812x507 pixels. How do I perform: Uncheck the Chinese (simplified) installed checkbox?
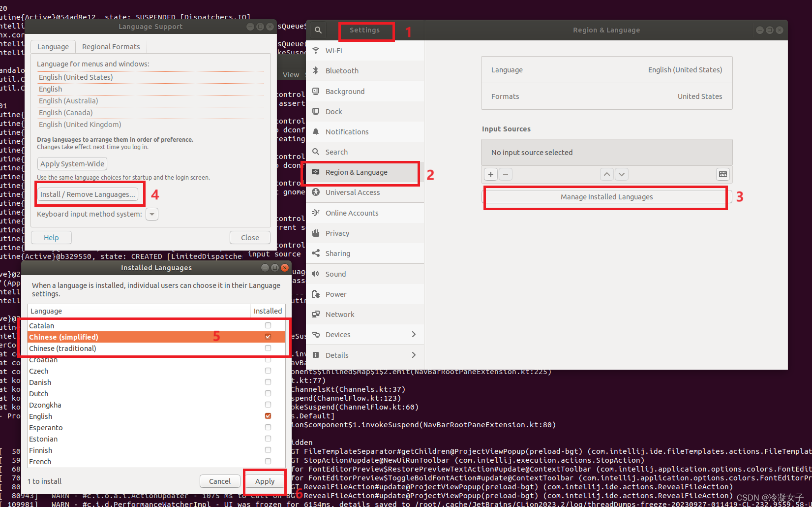pos(268,337)
